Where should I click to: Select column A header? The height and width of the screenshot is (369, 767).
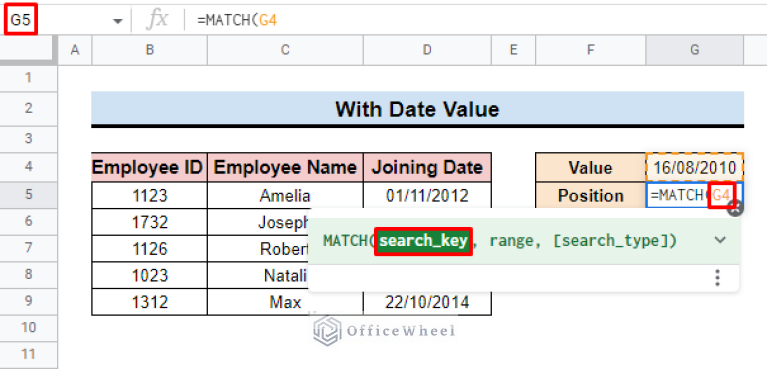coord(75,49)
